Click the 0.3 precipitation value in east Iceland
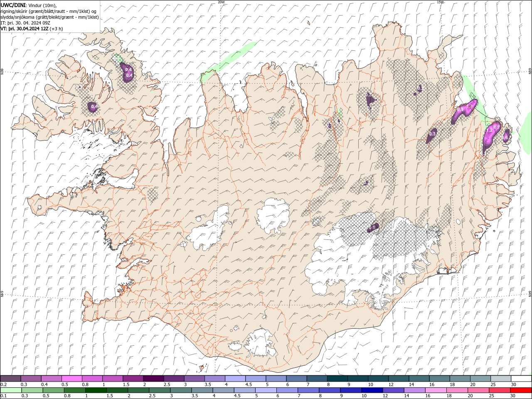 pyautogui.click(x=432, y=134)
